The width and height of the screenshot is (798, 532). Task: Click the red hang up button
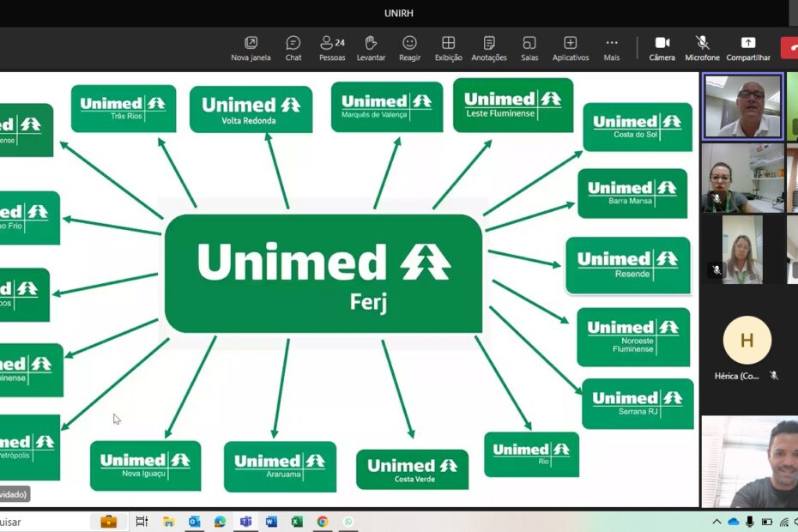point(789,48)
